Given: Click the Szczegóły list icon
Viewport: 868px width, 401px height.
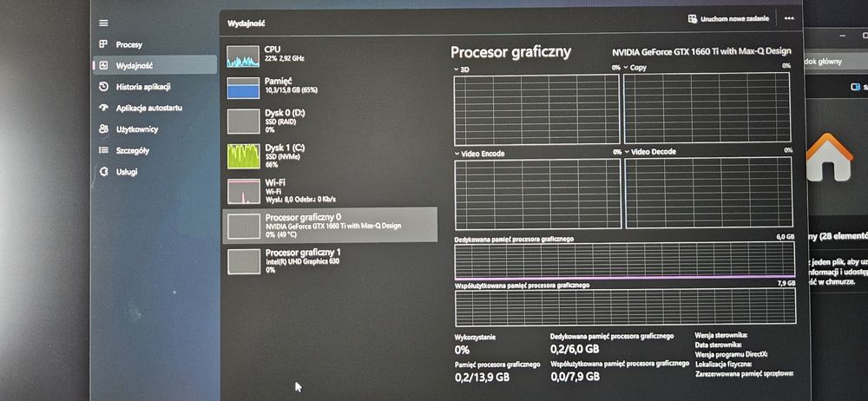Looking at the screenshot, I should tap(103, 150).
